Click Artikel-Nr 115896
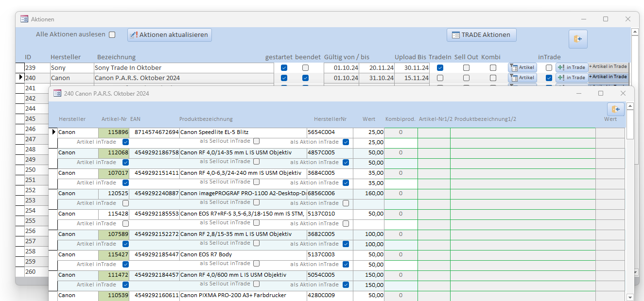The height and width of the screenshot is (301, 644). tap(114, 132)
